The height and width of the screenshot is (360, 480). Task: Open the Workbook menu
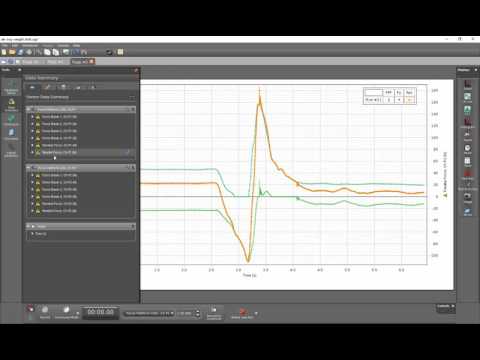(30, 45)
